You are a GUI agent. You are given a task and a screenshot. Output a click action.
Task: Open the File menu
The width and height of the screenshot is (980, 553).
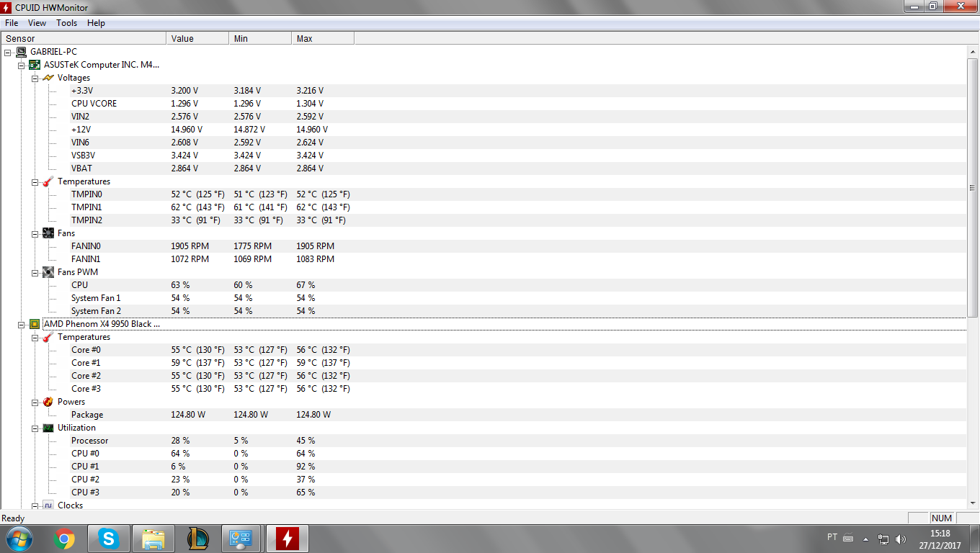click(12, 23)
